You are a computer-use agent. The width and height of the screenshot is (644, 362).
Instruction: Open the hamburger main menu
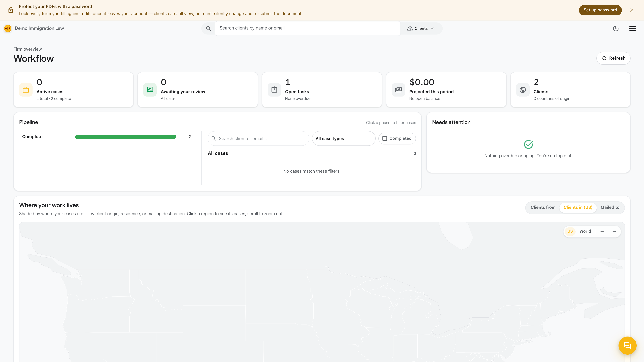632,28
